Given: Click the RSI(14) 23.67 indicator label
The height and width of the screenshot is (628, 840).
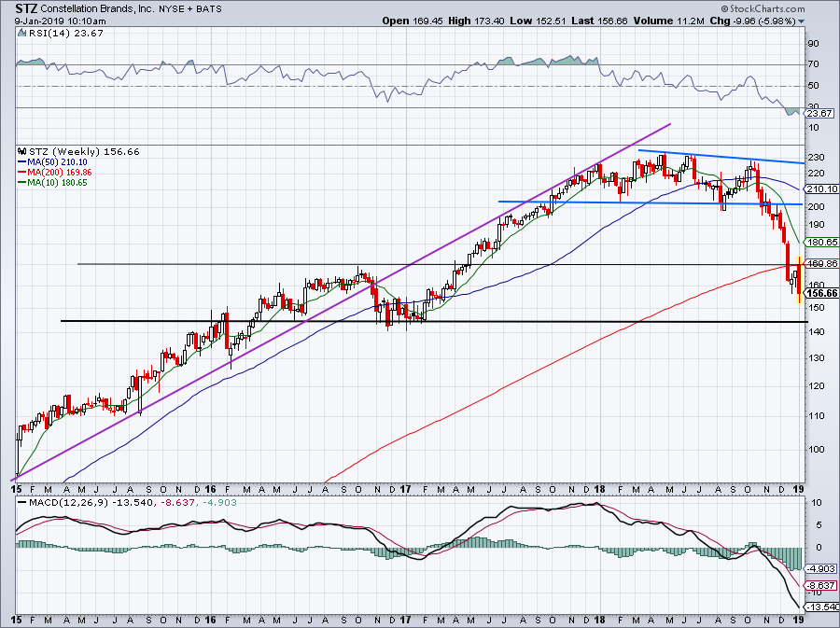Looking at the screenshot, I should point(65,34).
